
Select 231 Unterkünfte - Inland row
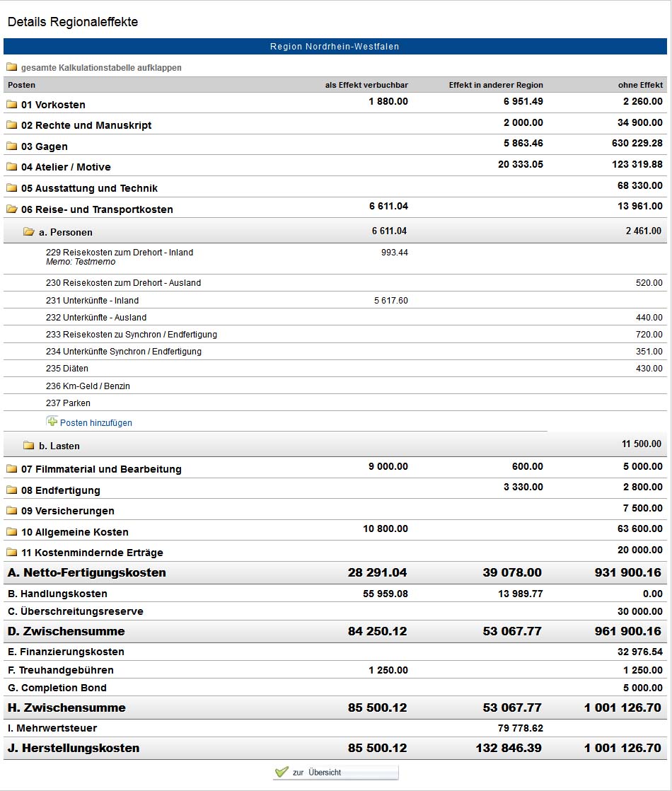point(335,300)
